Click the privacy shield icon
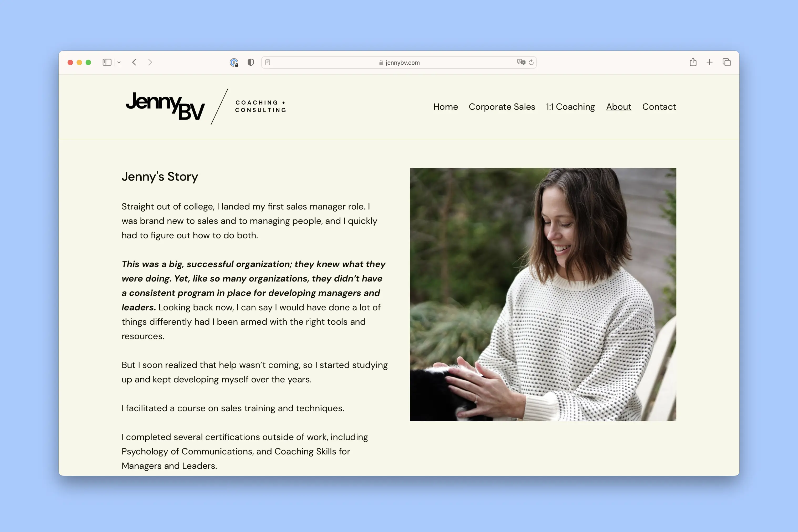Screen dimensions: 798x532 pos(250,62)
